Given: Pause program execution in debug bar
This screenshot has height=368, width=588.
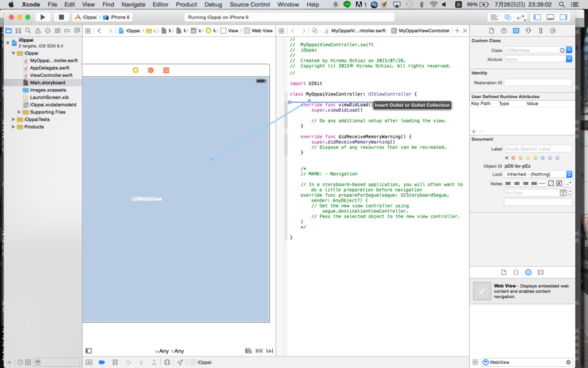Looking at the screenshot, I should [115, 362].
